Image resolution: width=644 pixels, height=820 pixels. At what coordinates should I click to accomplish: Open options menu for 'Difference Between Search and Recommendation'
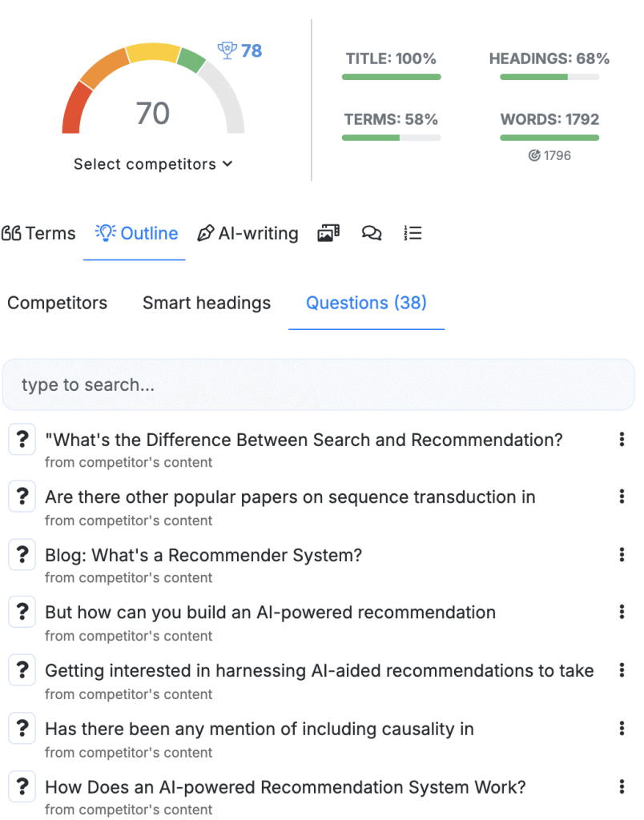(x=622, y=439)
